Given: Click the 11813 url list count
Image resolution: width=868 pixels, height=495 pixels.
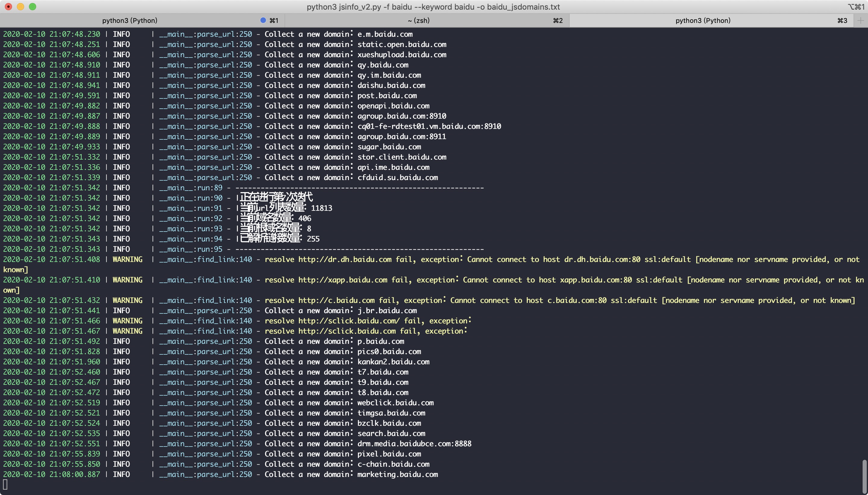Looking at the screenshot, I should (x=322, y=208).
